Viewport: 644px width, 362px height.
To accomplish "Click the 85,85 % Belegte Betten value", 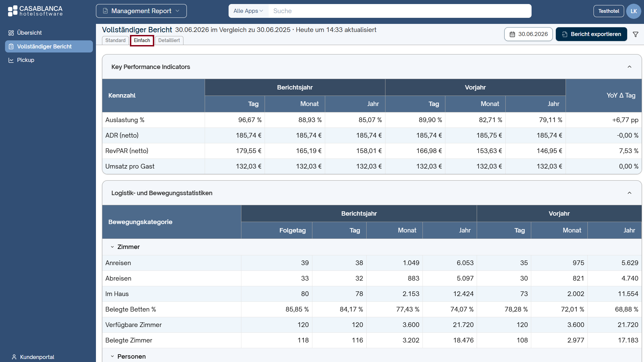I will click(x=297, y=310).
